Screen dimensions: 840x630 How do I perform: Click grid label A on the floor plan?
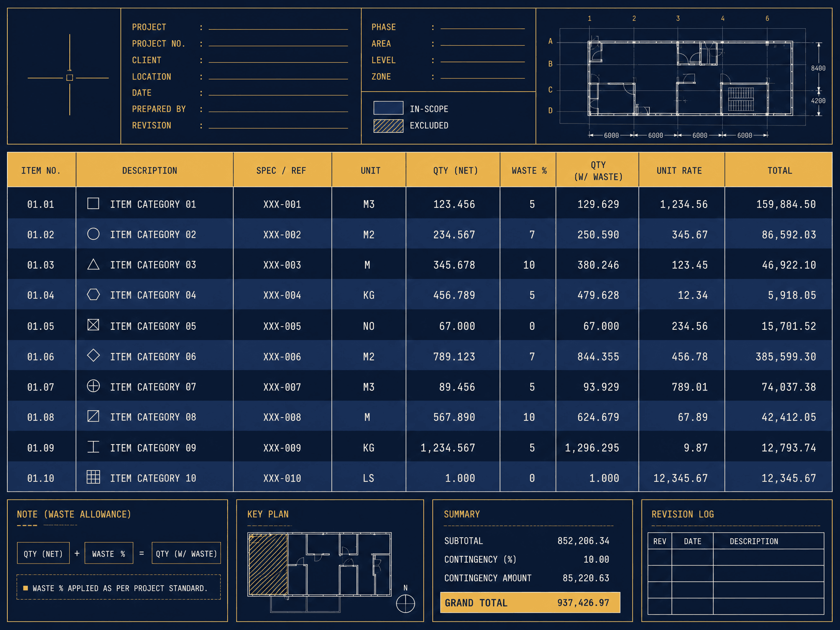pos(550,41)
